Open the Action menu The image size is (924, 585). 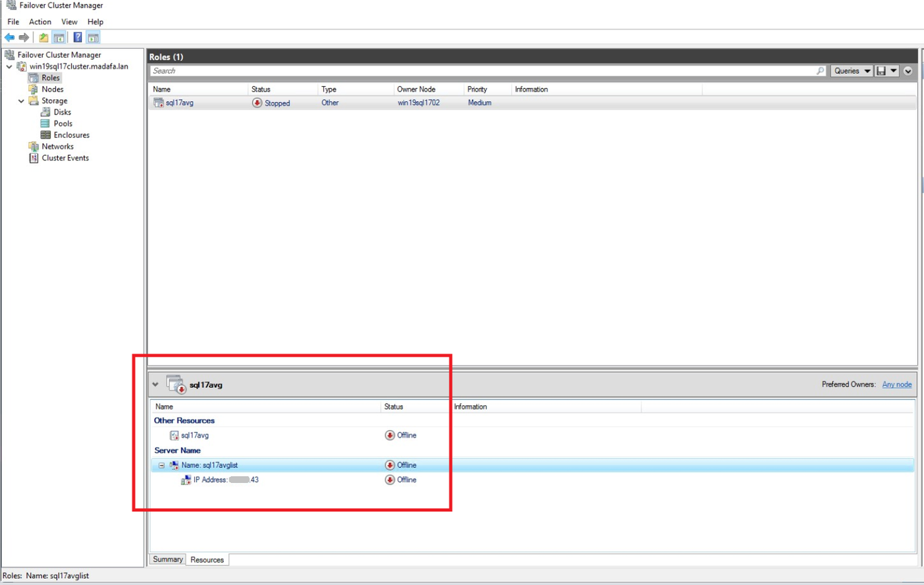40,22
